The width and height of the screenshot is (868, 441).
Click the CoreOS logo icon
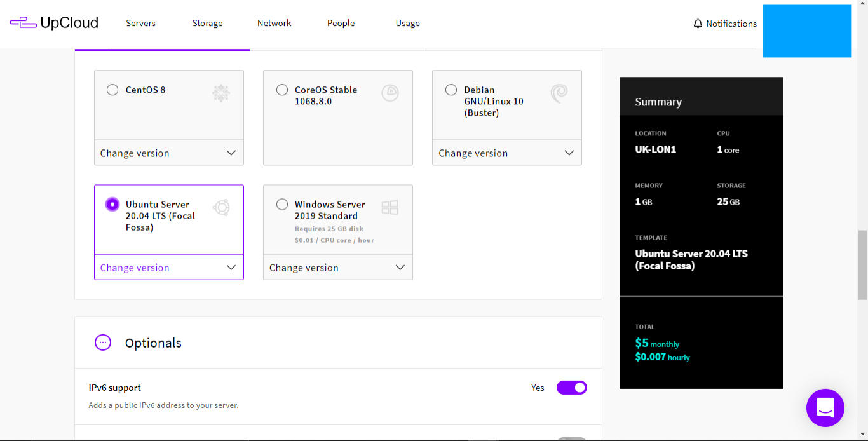tap(390, 93)
